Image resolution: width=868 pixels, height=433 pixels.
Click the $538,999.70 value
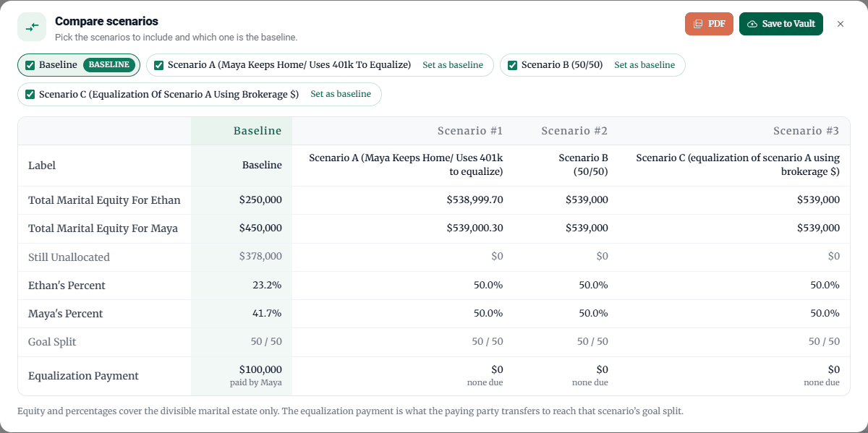(x=475, y=200)
